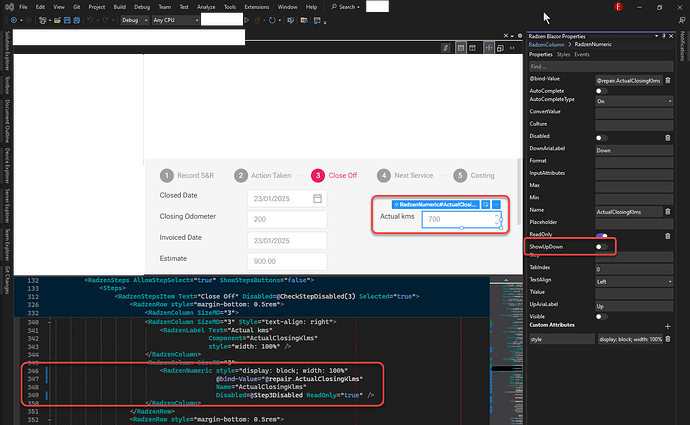The width and height of the screenshot is (690, 425).
Task: Click the designer split horizontal layout icon
Action: (461, 48)
